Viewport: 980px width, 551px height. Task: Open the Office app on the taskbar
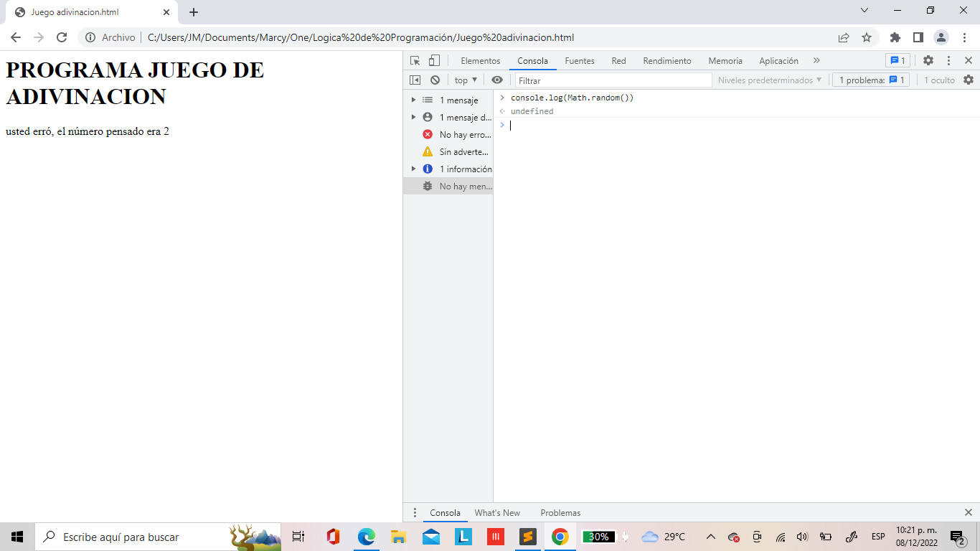coord(333,537)
